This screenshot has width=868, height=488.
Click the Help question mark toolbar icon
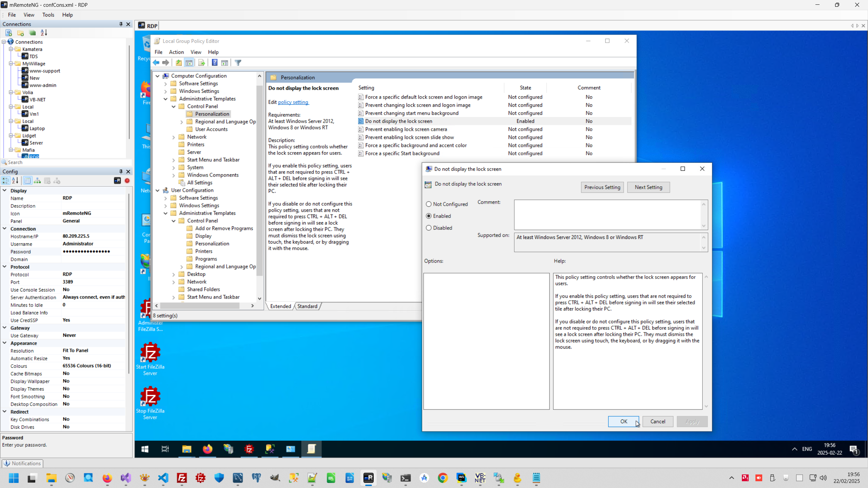coord(215,63)
